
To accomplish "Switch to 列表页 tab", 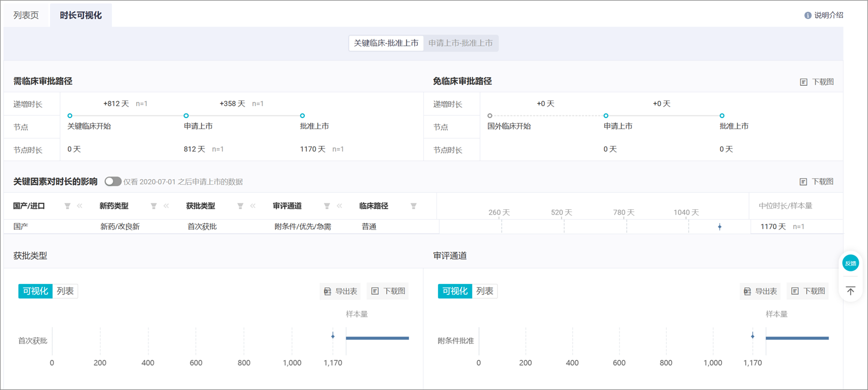I will coord(26,15).
